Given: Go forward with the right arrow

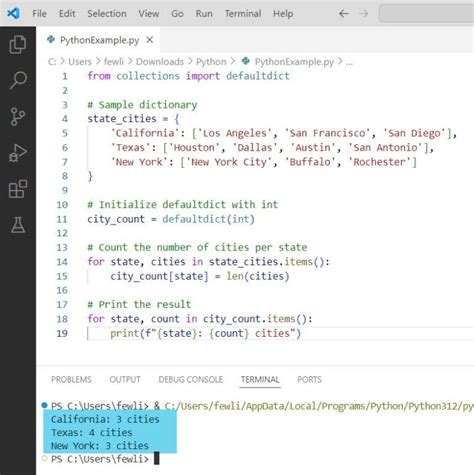Looking at the screenshot, I should (x=364, y=14).
